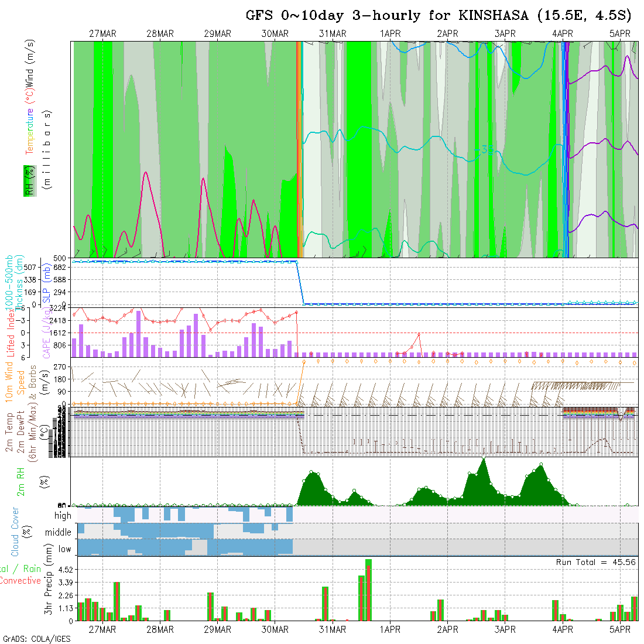Viewport: 644px width, 644px height.
Task: Click the 5APR label on the top axis
Action: click(620, 34)
